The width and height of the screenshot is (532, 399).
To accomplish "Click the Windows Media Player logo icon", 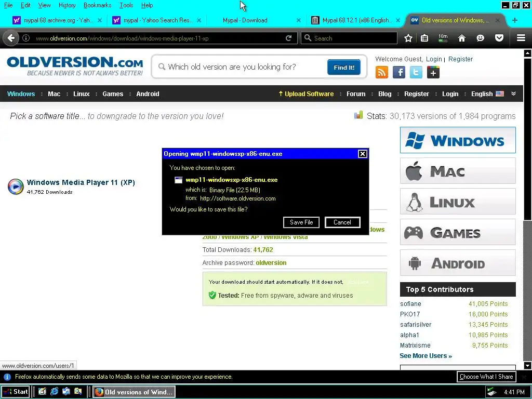I will [16, 187].
